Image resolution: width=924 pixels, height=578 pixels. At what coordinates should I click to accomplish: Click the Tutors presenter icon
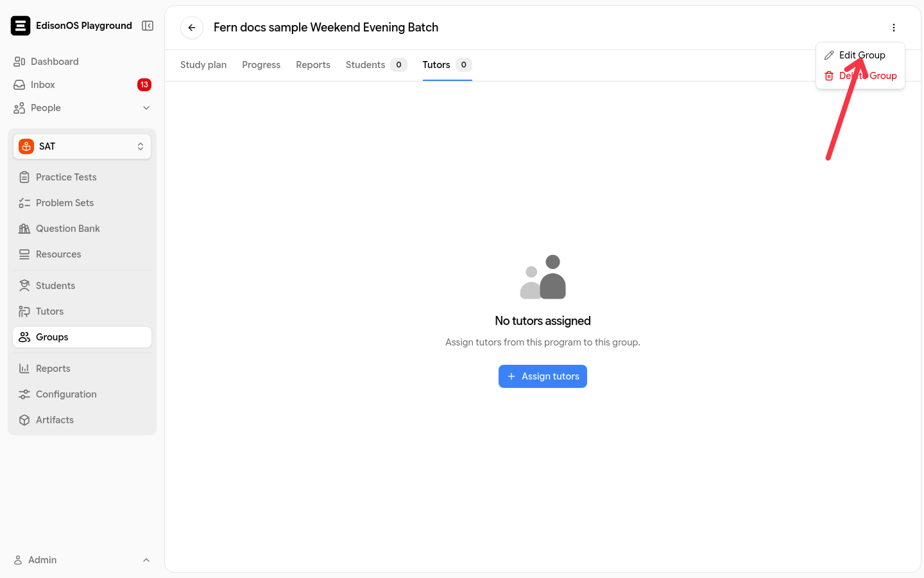[x=24, y=311]
